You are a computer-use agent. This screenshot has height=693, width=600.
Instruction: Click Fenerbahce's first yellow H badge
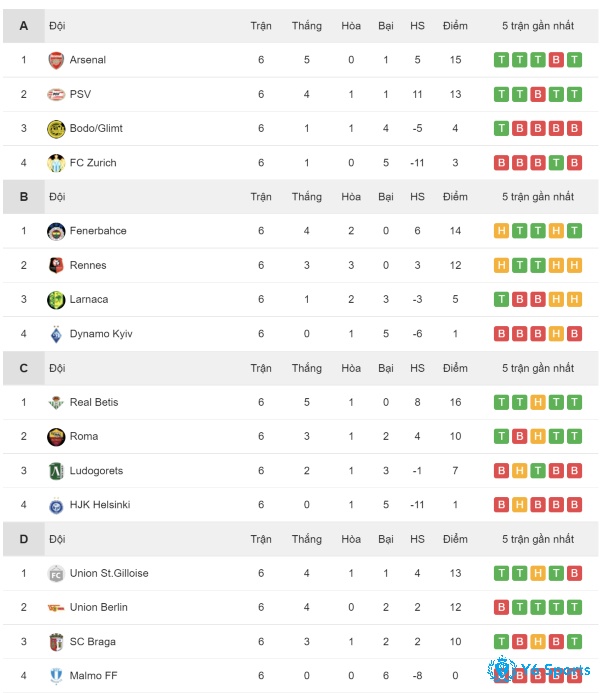[x=501, y=231]
